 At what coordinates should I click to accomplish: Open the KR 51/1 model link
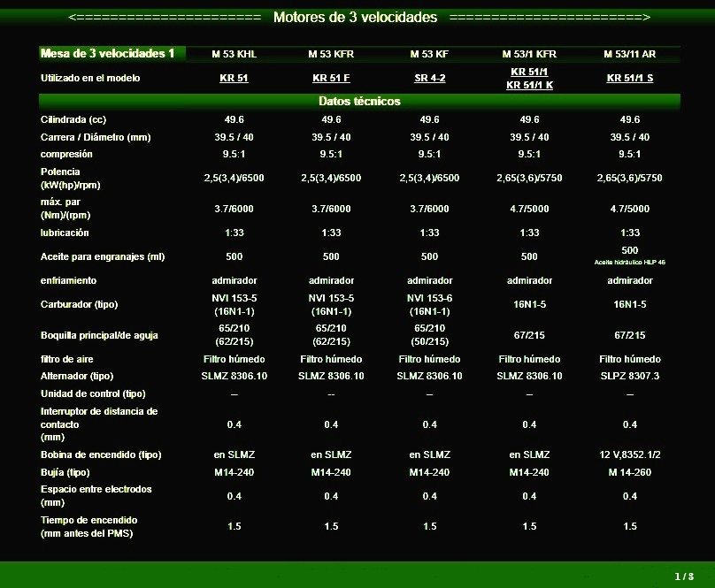click(x=529, y=71)
